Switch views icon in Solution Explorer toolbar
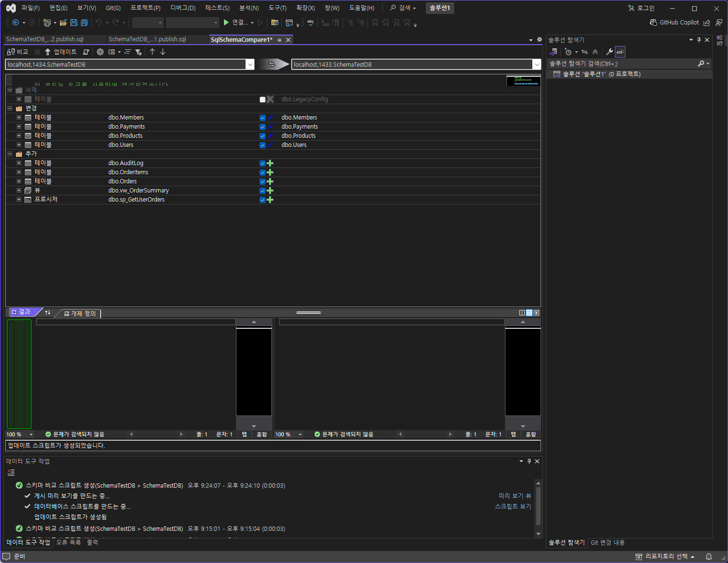This screenshot has width=728, height=563. (x=553, y=52)
